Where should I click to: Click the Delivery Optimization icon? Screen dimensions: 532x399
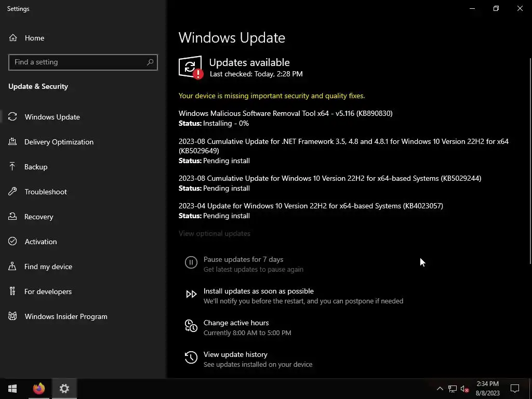[12, 141]
